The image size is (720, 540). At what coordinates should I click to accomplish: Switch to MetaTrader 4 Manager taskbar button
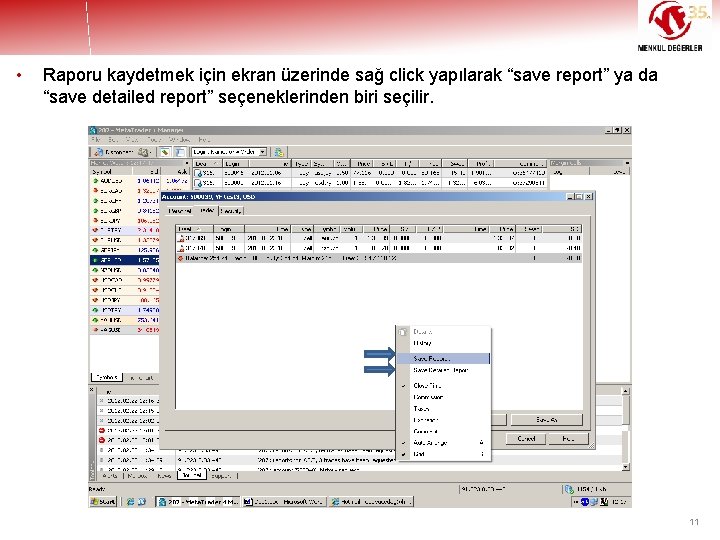(x=198, y=502)
